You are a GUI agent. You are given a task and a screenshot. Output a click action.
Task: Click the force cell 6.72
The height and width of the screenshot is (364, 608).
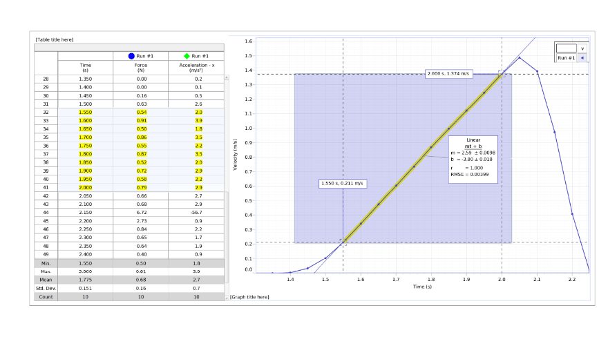(142, 213)
